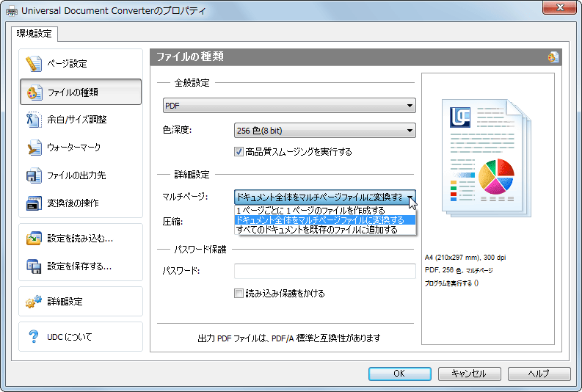This screenshot has width=582, height=392.
Task: Select すべてのドキュメントを既存のファイルに追加する option
Action: pyautogui.click(x=325, y=230)
